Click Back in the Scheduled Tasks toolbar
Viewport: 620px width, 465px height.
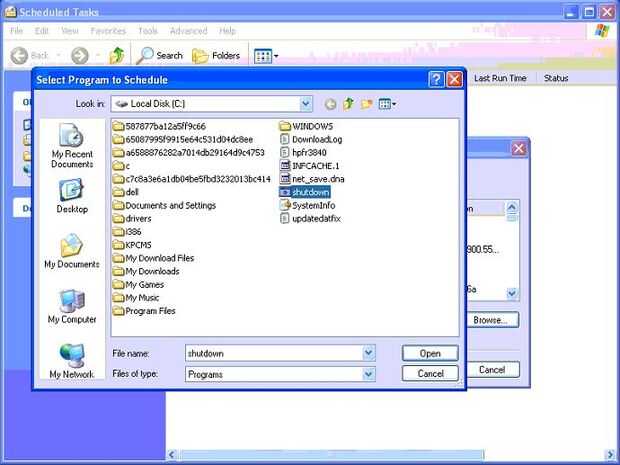[x=30, y=56]
